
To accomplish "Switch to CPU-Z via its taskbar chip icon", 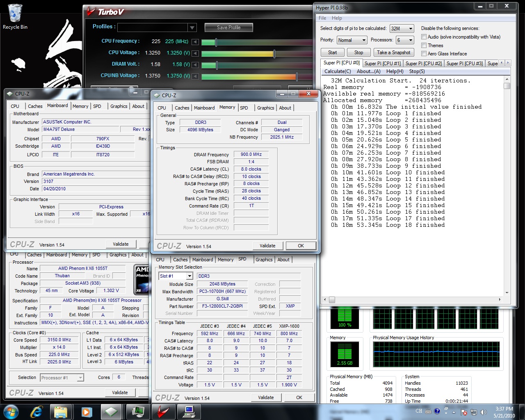I will tap(111, 411).
